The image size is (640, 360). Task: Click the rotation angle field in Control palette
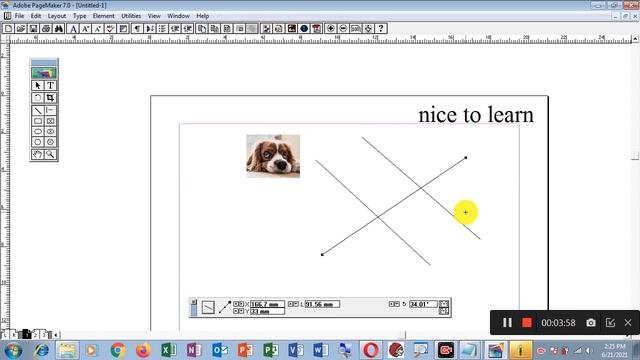tap(423, 304)
